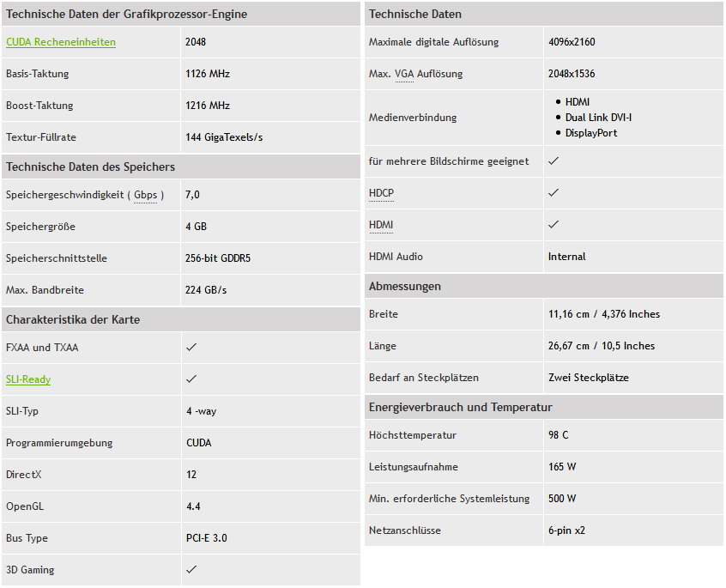Screen dimensions: 726x588
Task: Click the 3D Gaming checkmark
Action: point(191,569)
